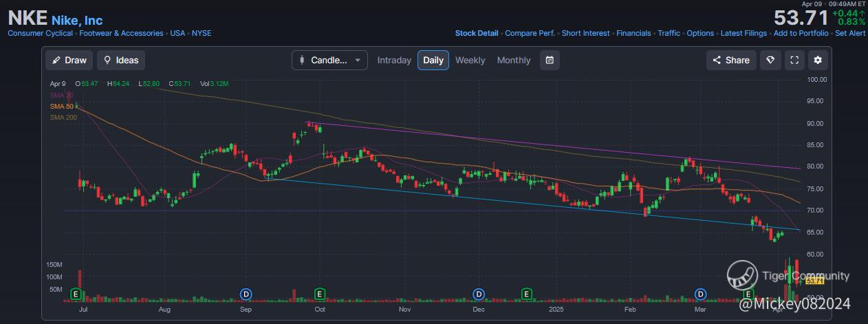Open Short Interest link
The image size is (868, 324).
click(x=585, y=33)
